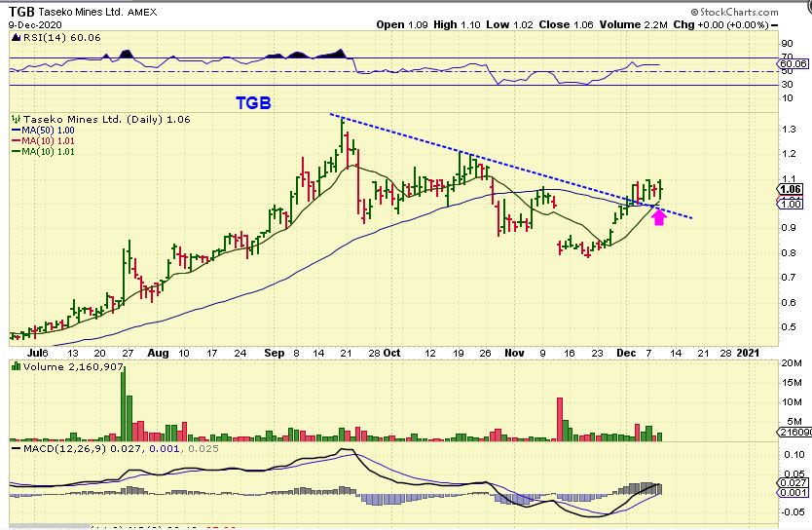Click the 0.001 signal tag on the MACD axis
This screenshot has width=812, height=530.
click(793, 493)
